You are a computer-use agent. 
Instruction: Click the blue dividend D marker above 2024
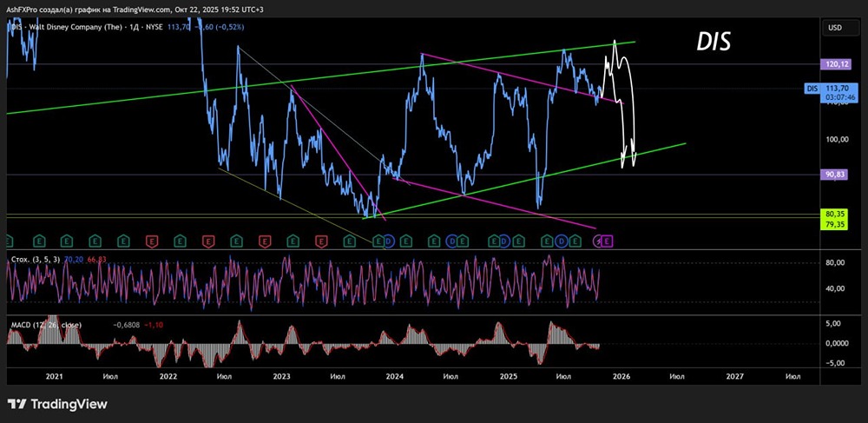[389, 241]
